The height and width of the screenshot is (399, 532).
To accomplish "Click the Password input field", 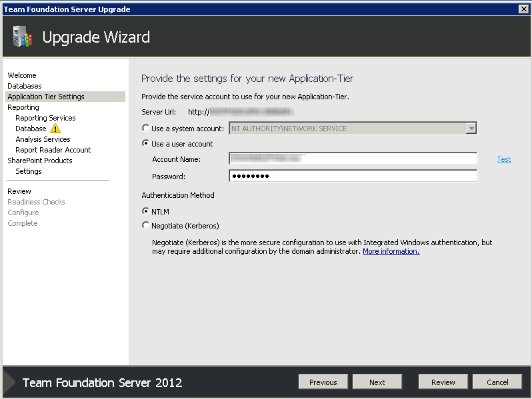I will 353,176.
